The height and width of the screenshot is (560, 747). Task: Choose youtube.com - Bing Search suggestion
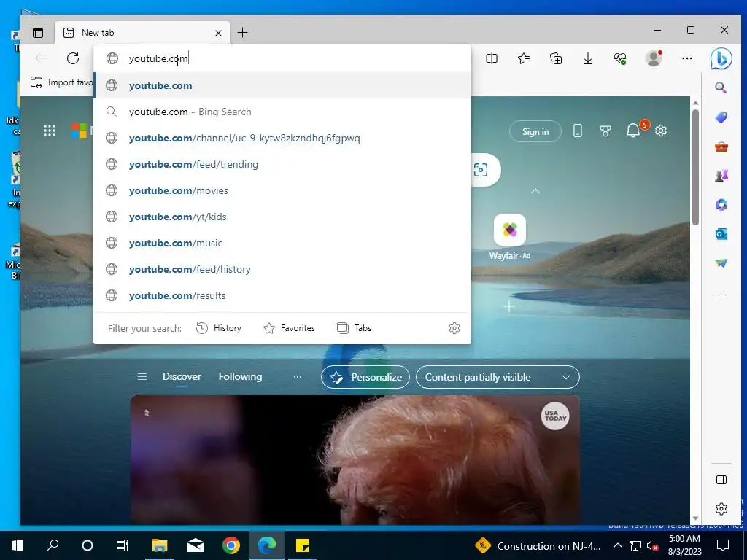click(x=282, y=112)
